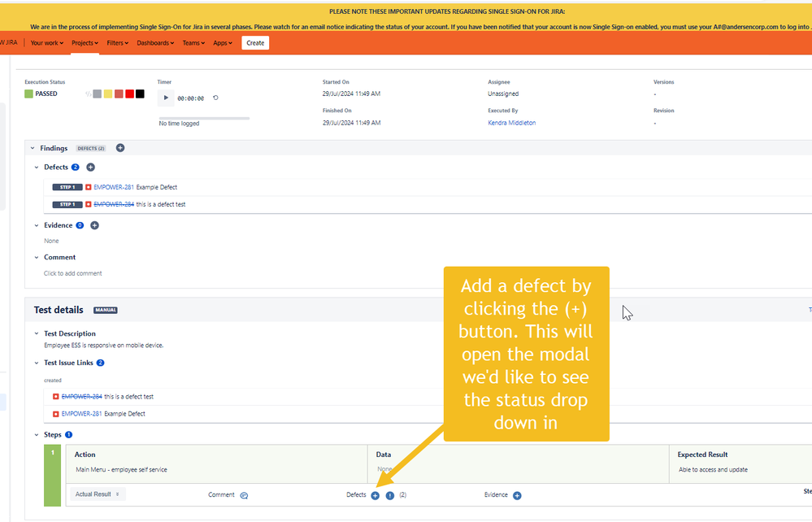Click the DEFECTS (2) badge in Findings

click(x=90, y=149)
